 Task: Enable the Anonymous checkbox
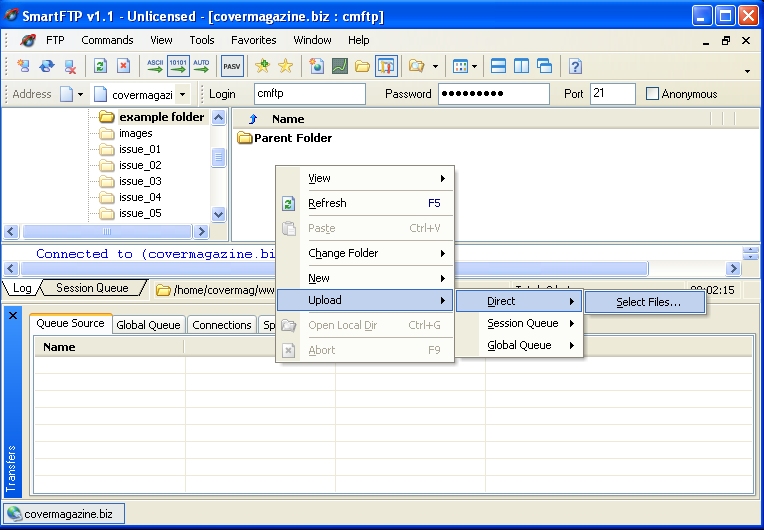652,94
